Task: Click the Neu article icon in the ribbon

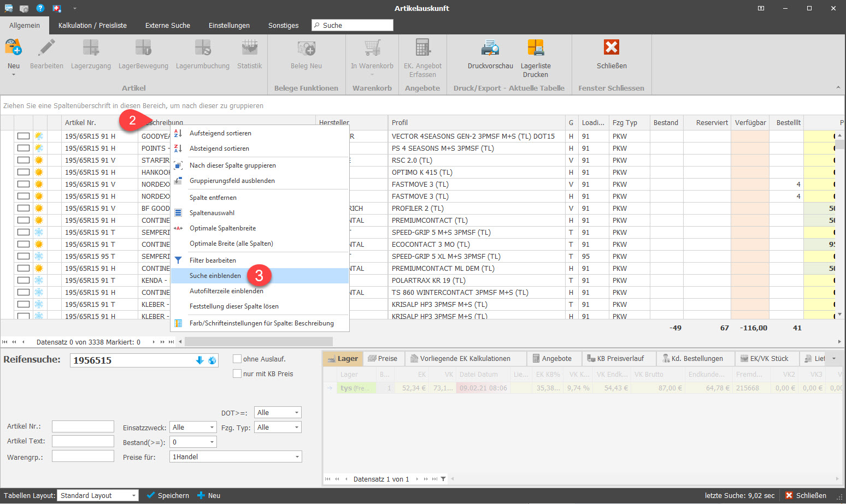Action: click(x=14, y=48)
